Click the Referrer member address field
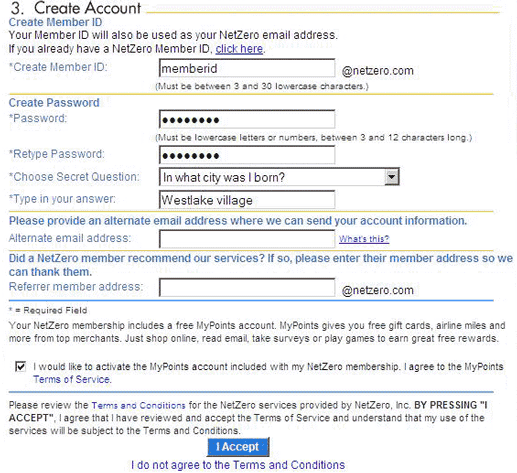This screenshot has height=473, width=517. pos(247,287)
